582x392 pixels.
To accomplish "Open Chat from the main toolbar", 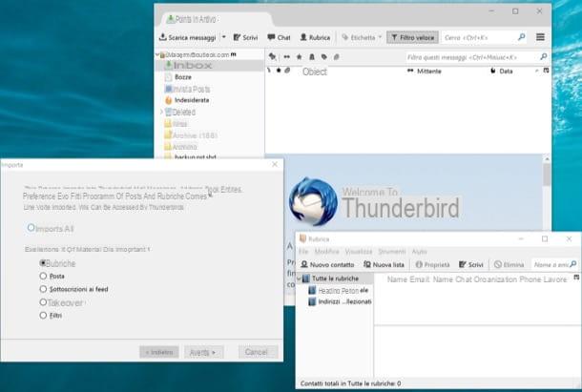I will tap(279, 37).
